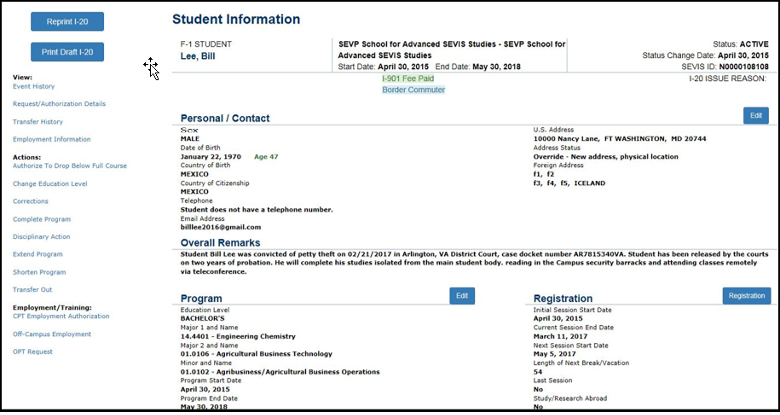Click the minor 01.0102 - Agribusiness text

[280, 372]
